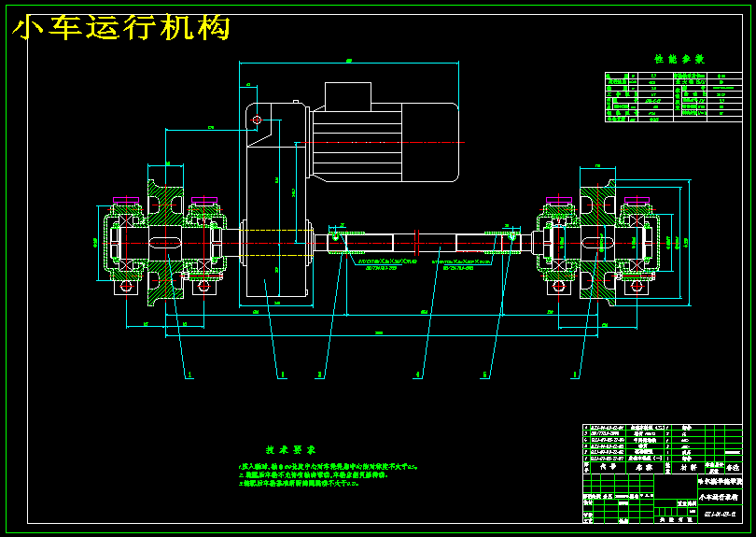Click the drawing number cell in title block
Viewport: 756px width, 537px height.
[x=720, y=515]
